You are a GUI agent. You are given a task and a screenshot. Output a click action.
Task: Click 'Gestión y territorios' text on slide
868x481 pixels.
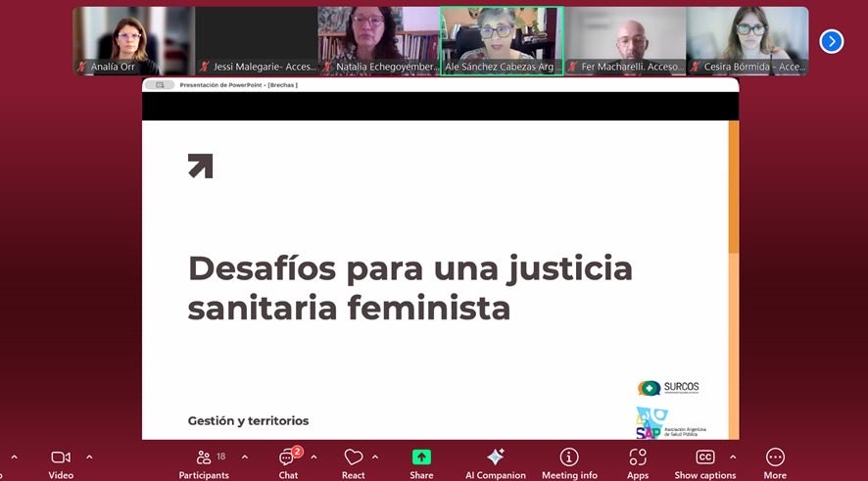(x=248, y=420)
